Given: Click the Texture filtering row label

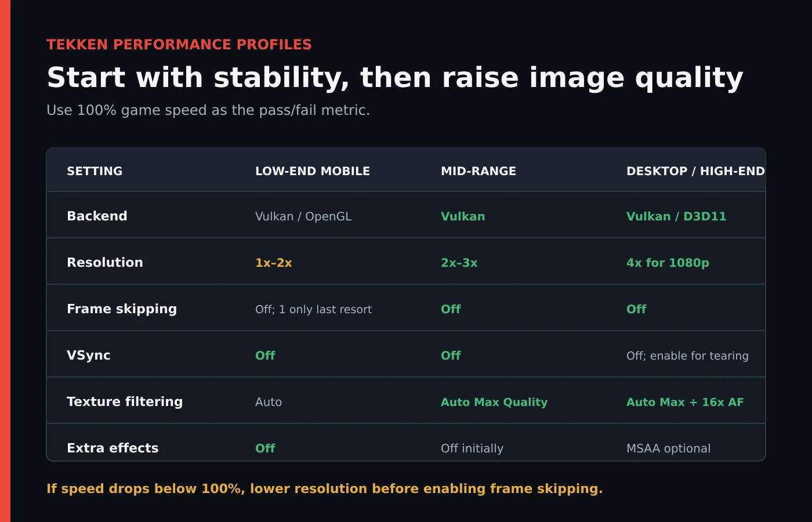Looking at the screenshot, I should click(125, 401).
